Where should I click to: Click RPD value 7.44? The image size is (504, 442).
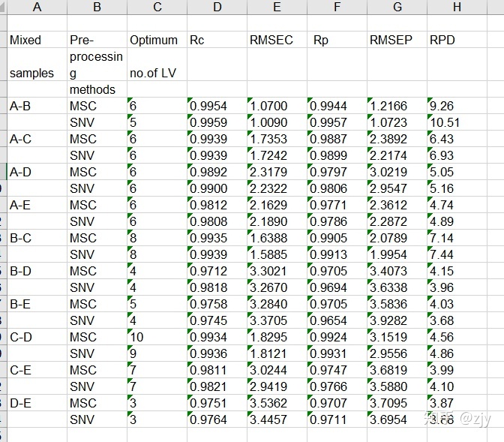pyautogui.click(x=457, y=254)
